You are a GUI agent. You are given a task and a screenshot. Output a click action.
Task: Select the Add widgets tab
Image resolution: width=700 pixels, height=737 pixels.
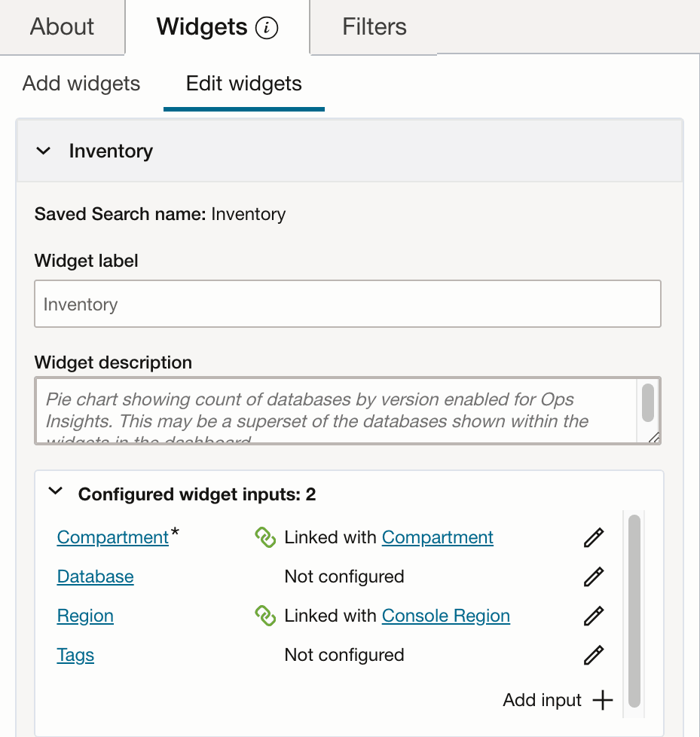pos(80,84)
